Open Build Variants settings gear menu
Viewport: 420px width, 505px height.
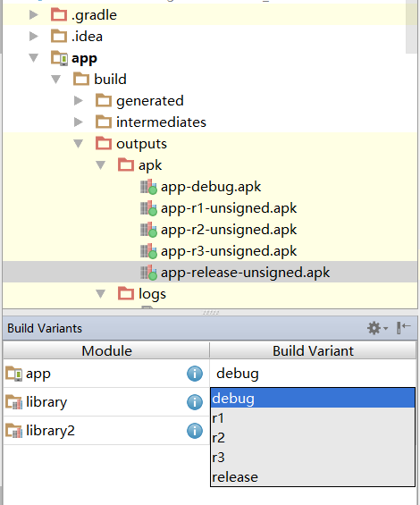(377, 328)
